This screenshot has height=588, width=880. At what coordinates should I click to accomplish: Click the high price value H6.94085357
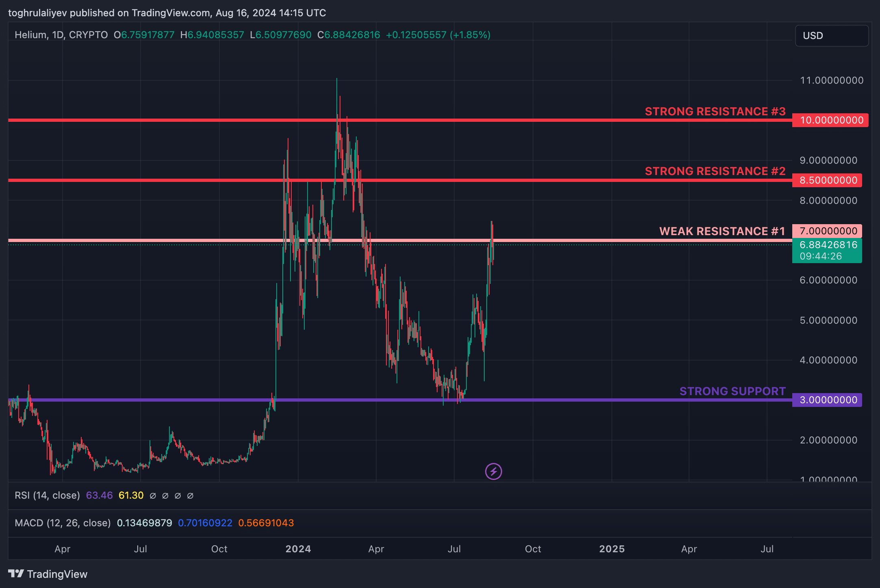point(212,35)
